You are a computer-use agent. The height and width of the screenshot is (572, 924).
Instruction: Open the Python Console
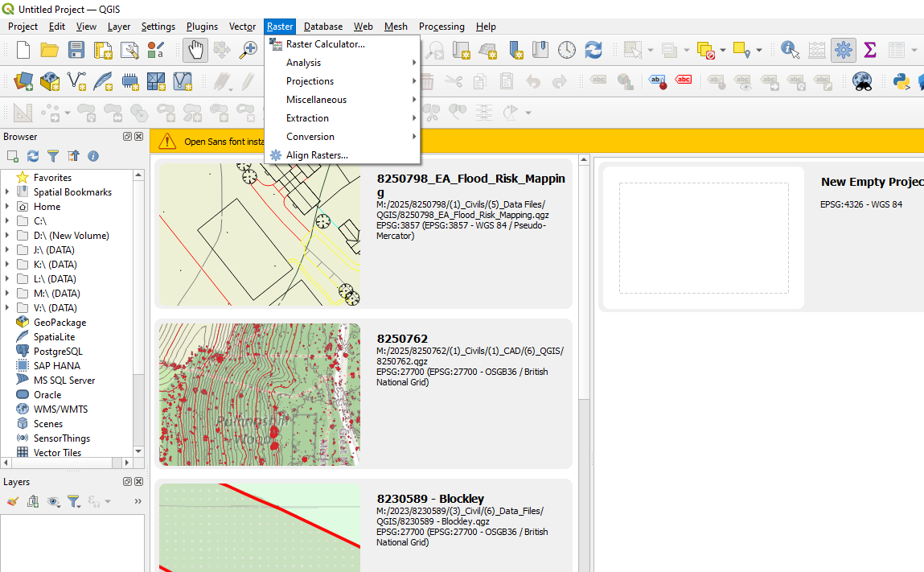coord(901,80)
